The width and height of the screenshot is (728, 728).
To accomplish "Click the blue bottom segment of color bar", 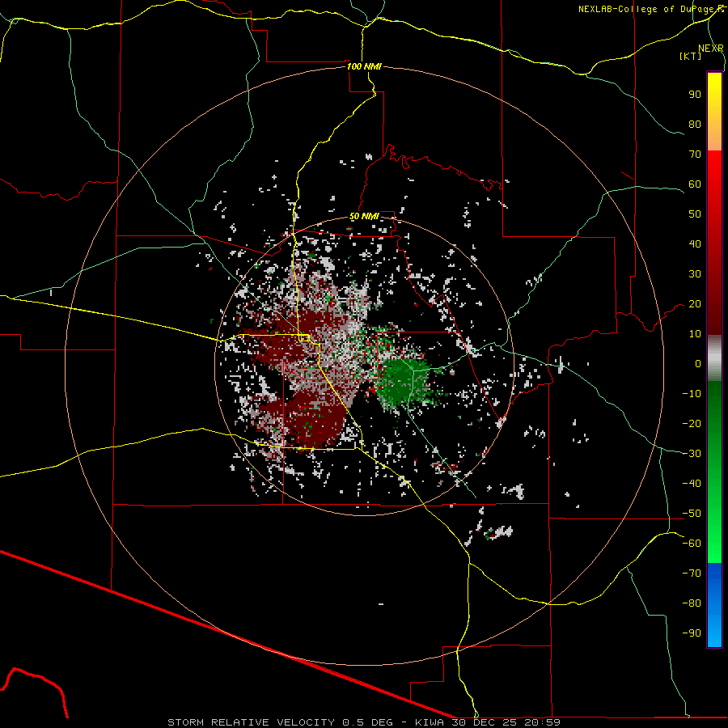I will 714,605.
